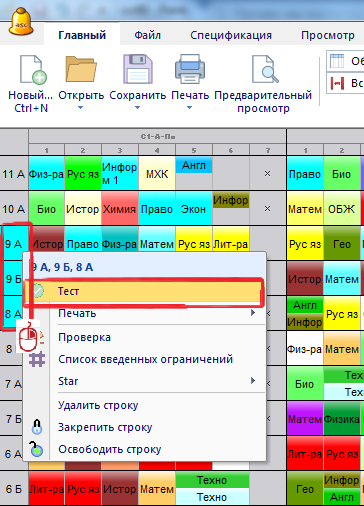The image size is (364, 506).
Task: Expand the Открыть dropdown arrow
Action: [80, 108]
